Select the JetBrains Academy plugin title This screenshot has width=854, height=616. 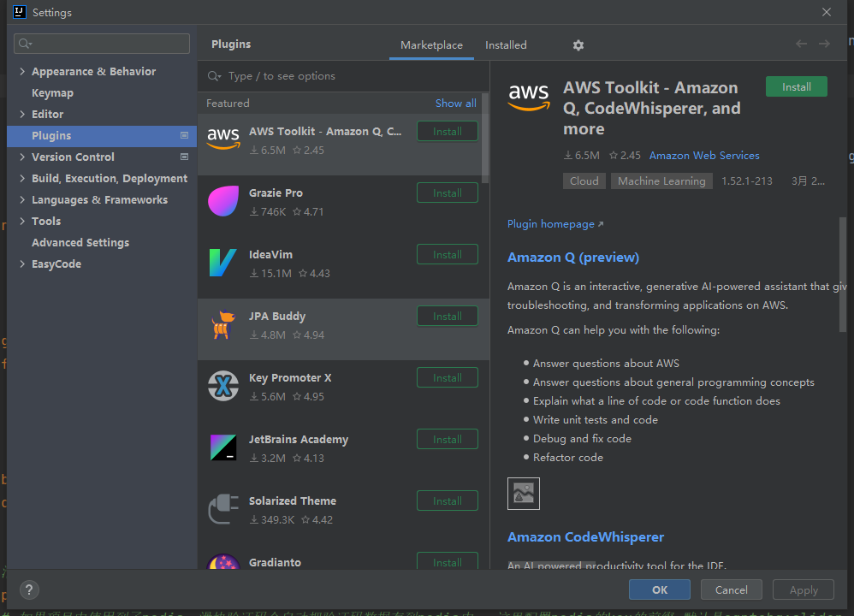tap(299, 440)
